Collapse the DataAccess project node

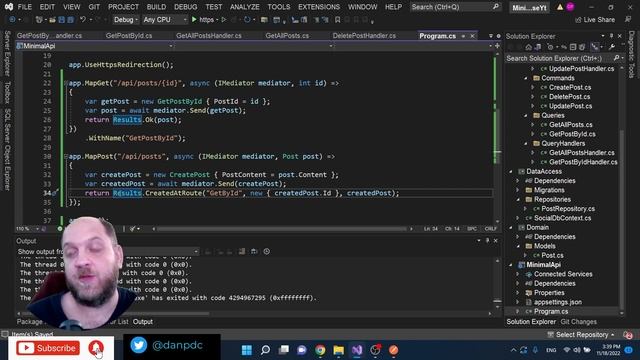tap(511, 171)
